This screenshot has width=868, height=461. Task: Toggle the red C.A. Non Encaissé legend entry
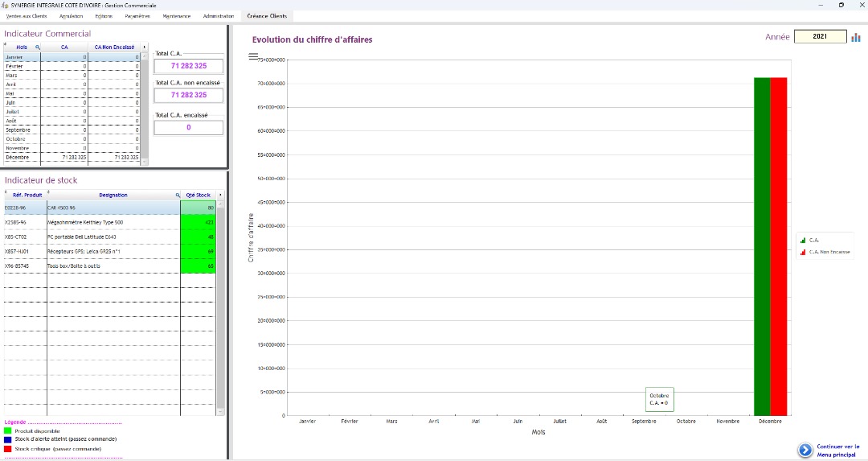tap(825, 252)
